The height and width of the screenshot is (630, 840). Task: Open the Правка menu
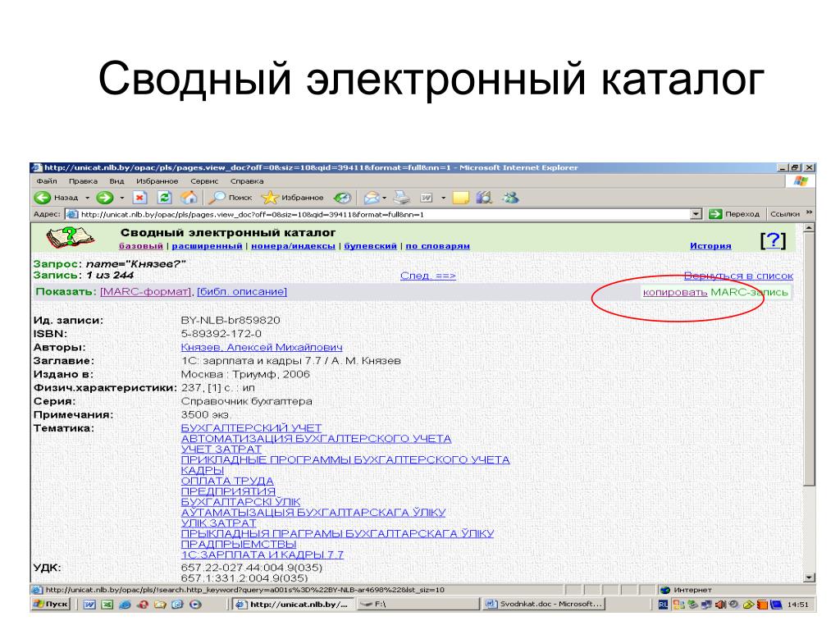click(83, 181)
